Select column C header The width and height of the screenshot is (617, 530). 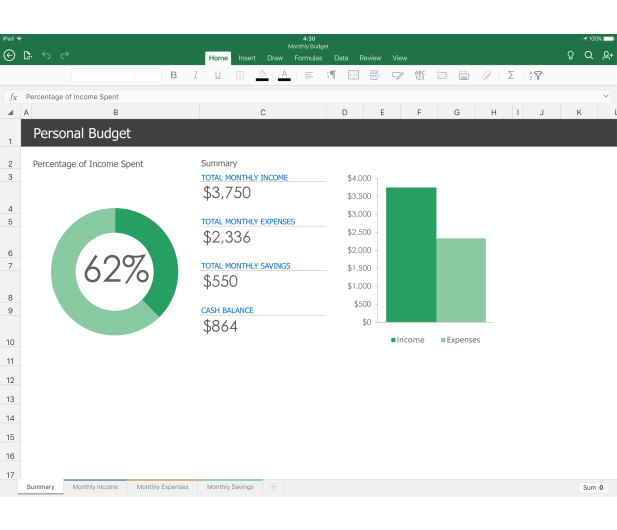pyautogui.click(x=263, y=113)
